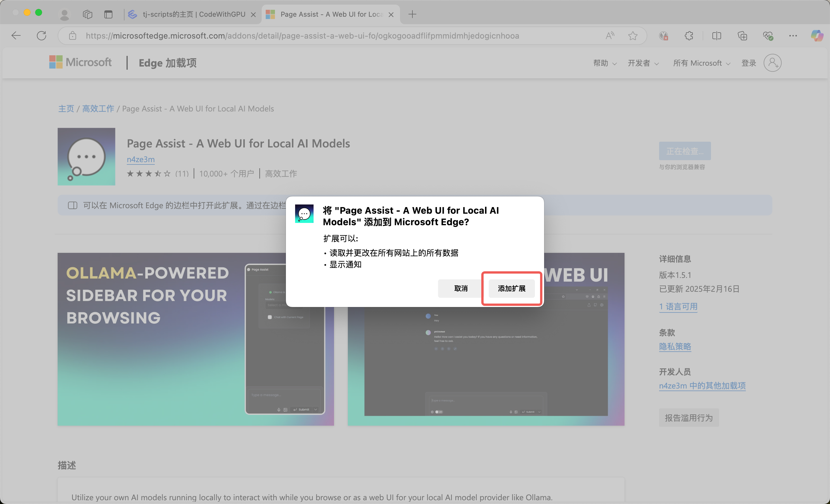The image size is (830, 504).
Task: Reload the current page
Action: click(x=41, y=36)
